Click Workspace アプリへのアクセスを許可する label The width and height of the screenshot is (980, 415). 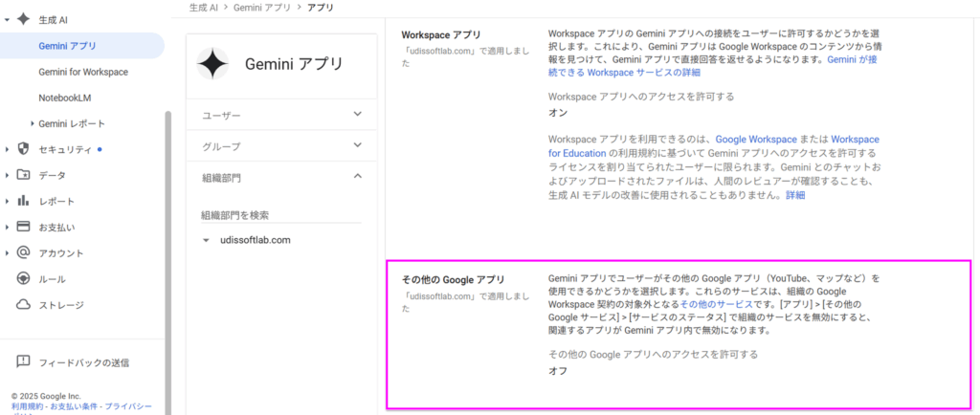click(x=641, y=97)
